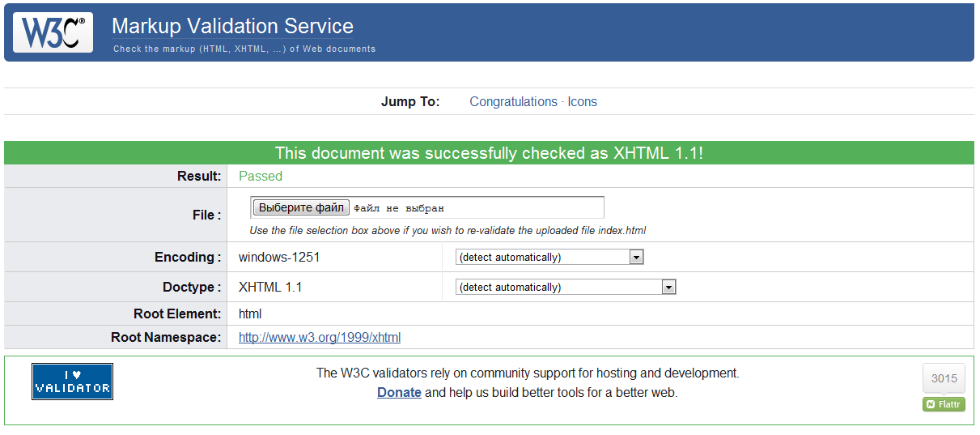The width and height of the screenshot is (980, 435).
Task: Click the W3C logo icon
Action: [x=52, y=32]
